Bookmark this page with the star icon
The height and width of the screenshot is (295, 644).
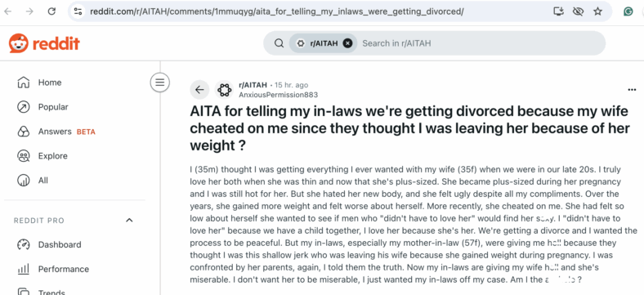(x=597, y=11)
